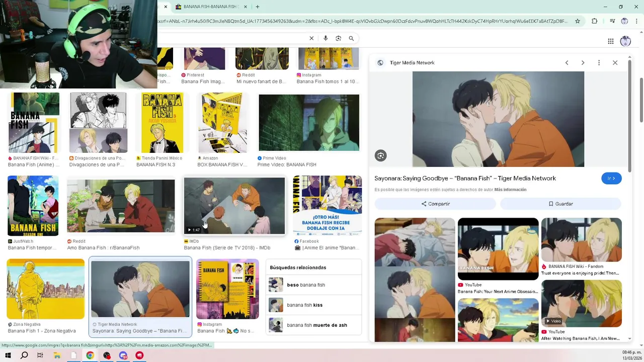Bookmark this page with the star icon
This screenshot has width=644, height=362.
point(578,21)
